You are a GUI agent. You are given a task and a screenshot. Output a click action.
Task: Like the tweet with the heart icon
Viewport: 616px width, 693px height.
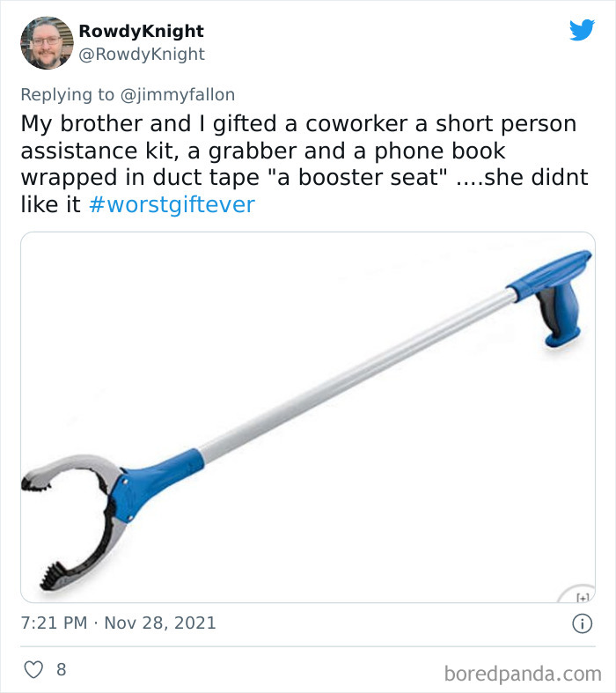[x=33, y=669]
